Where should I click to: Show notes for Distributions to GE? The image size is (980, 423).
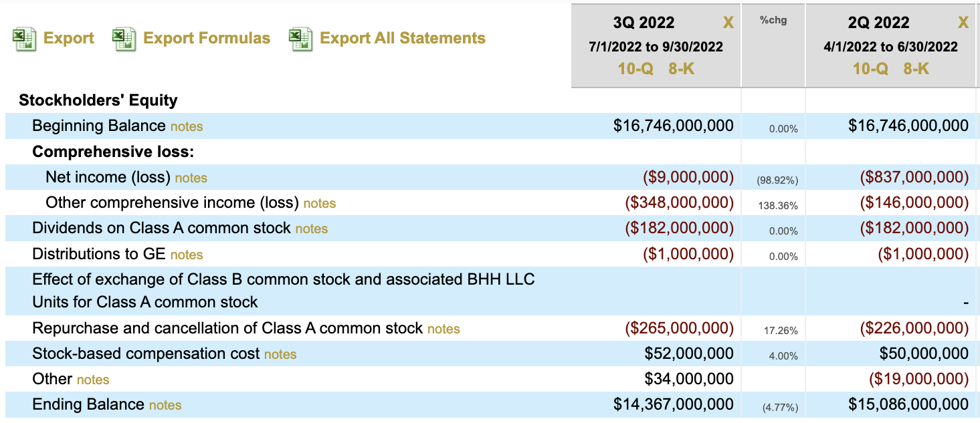(187, 255)
